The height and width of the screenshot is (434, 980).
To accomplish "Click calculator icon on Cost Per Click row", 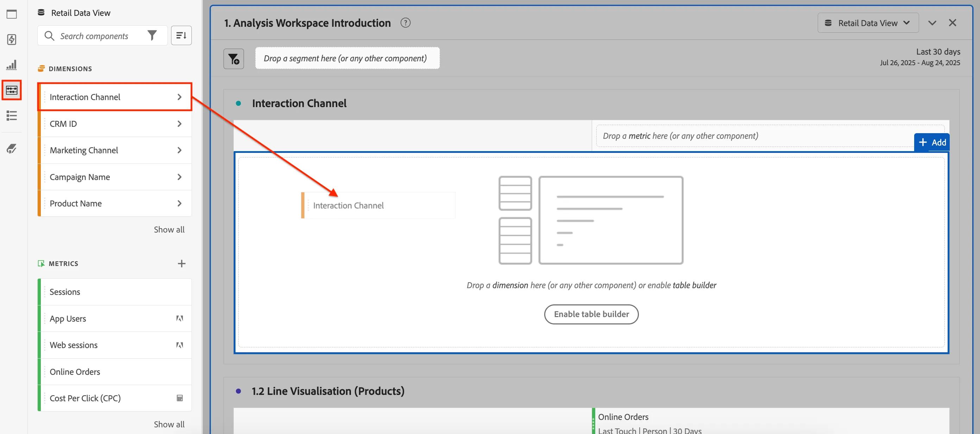I will point(180,398).
